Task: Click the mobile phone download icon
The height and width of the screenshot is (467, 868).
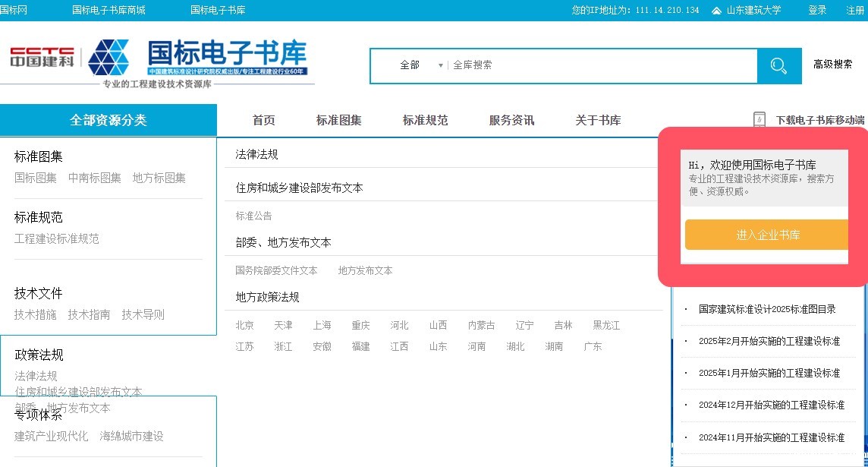Action: click(x=759, y=120)
